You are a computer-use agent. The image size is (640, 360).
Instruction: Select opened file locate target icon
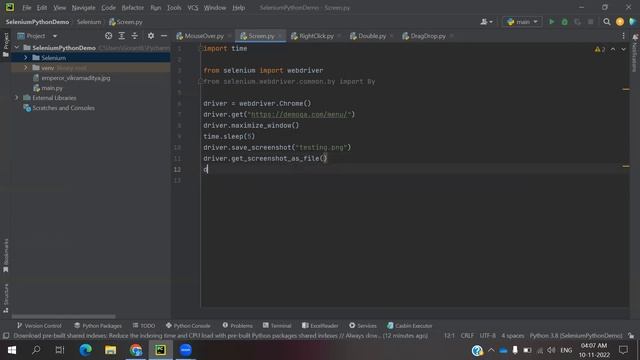coord(108,36)
